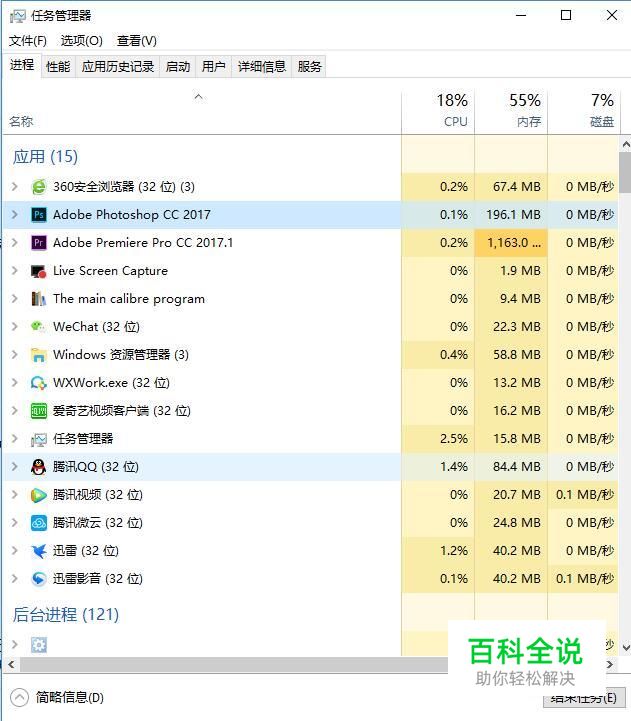The height and width of the screenshot is (721, 631).
Task: Switch to the 启动 tab
Action: coord(178,67)
